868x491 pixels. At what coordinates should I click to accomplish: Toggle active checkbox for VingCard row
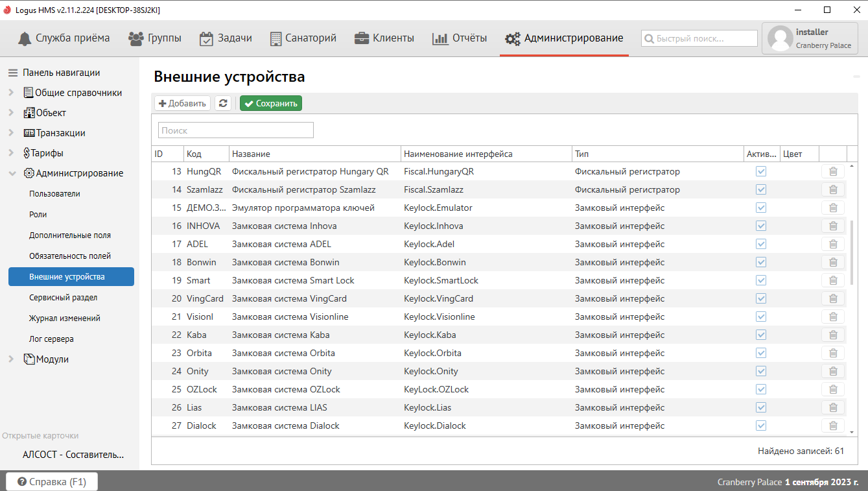coord(761,299)
